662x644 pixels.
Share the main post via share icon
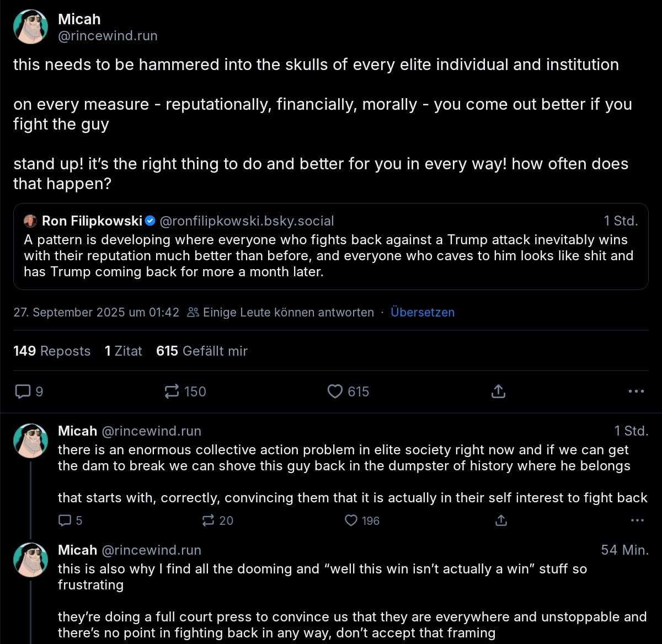pyautogui.click(x=498, y=391)
